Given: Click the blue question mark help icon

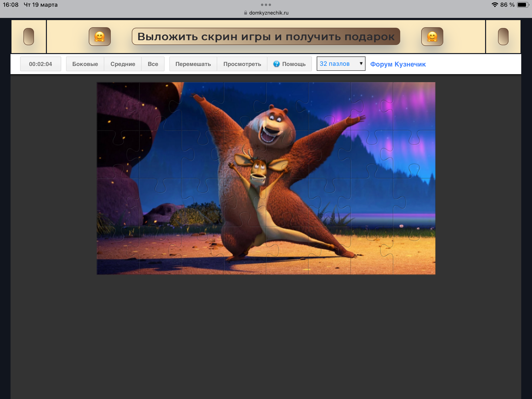Looking at the screenshot, I should coord(276,64).
